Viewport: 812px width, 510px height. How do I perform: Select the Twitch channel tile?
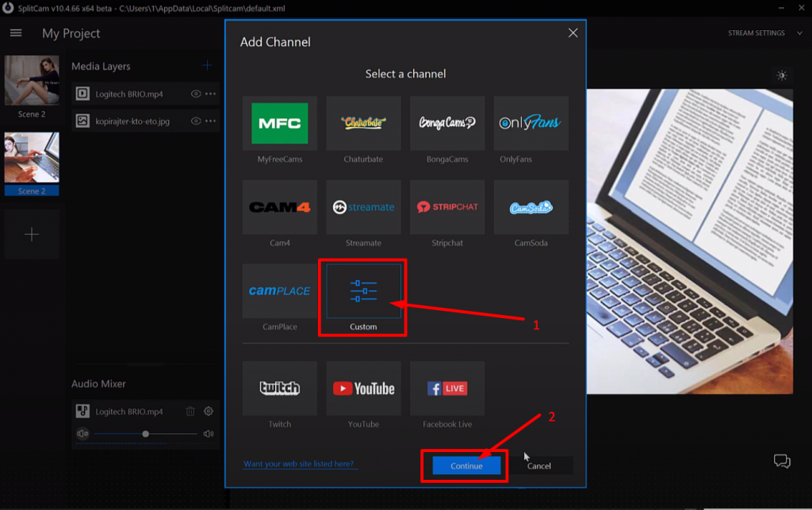pyautogui.click(x=280, y=389)
